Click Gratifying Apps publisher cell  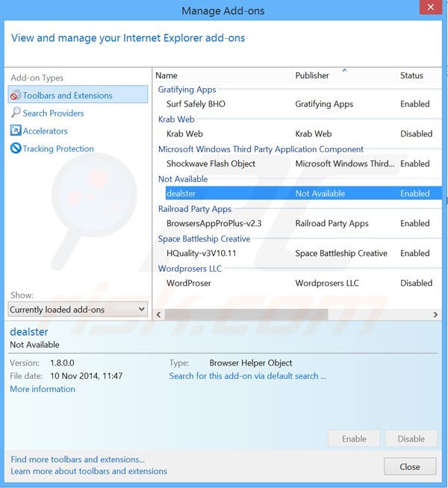tap(324, 104)
